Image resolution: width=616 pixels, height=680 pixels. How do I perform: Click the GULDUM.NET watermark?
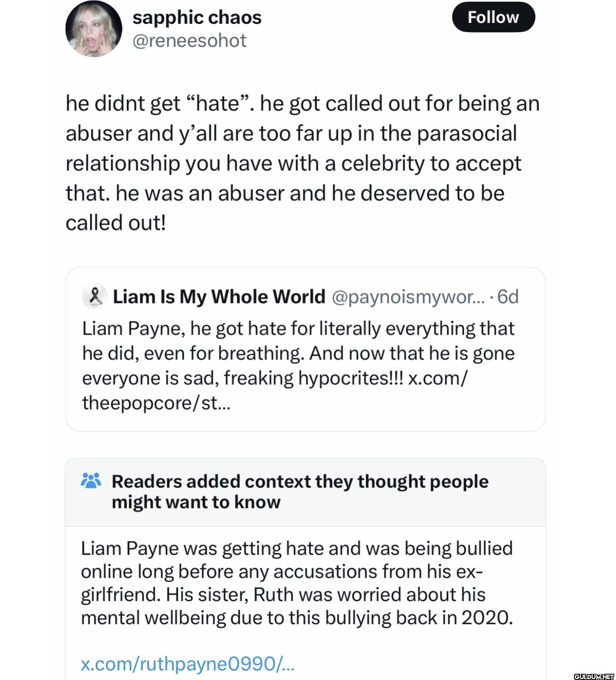click(x=594, y=675)
